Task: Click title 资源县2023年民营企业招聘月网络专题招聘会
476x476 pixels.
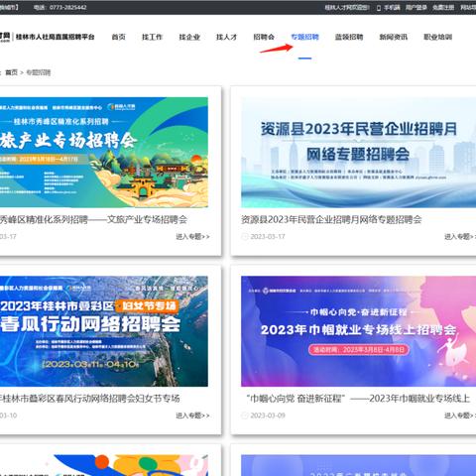Action: click(x=331, y=219)
